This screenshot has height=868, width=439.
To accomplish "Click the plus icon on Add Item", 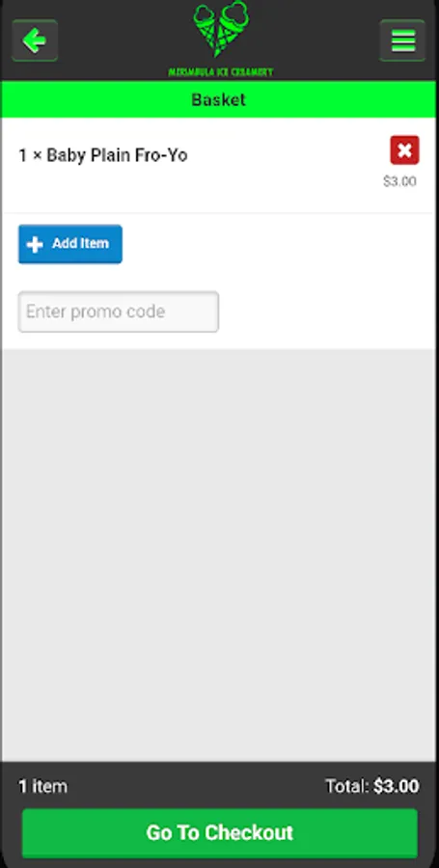I will (35, 244).
